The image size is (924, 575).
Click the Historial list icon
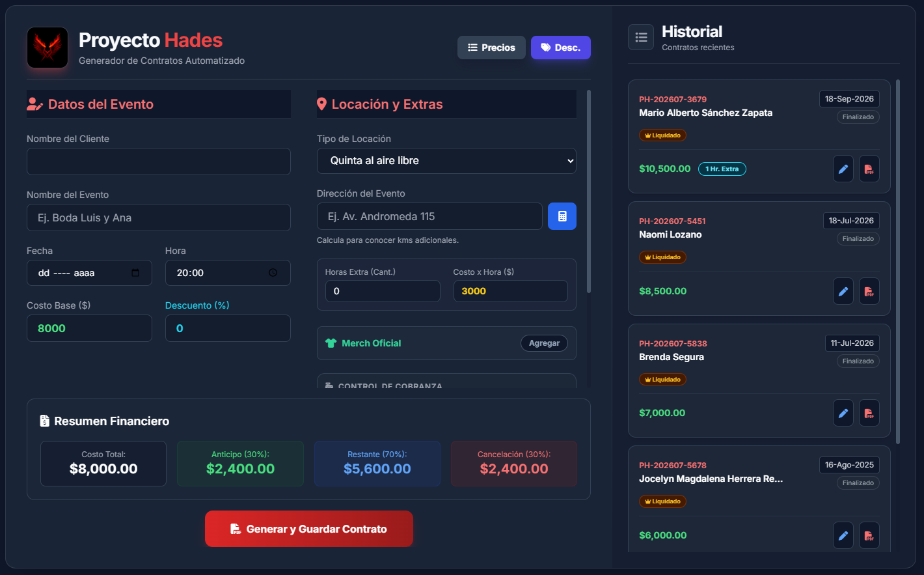pos(641,37)
